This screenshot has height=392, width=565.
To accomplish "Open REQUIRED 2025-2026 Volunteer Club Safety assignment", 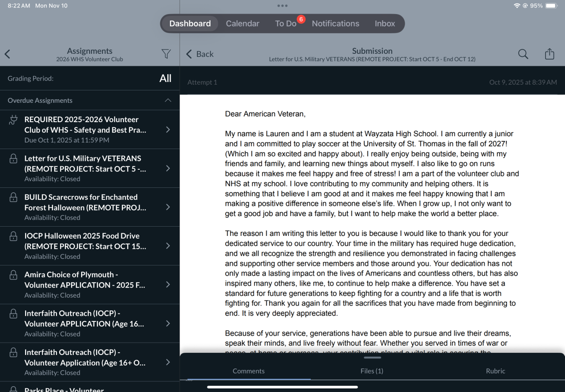I will tap(90, 130).
